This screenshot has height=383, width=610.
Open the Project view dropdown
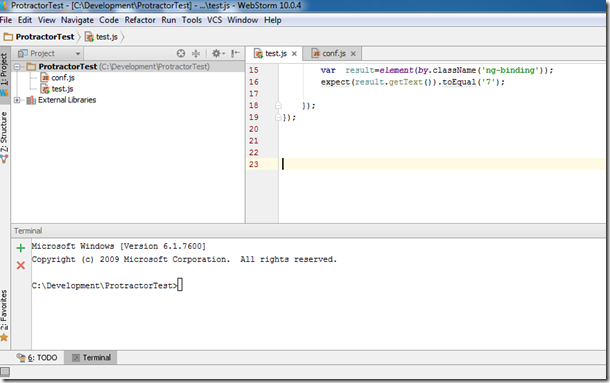click(x=50, y=53)
